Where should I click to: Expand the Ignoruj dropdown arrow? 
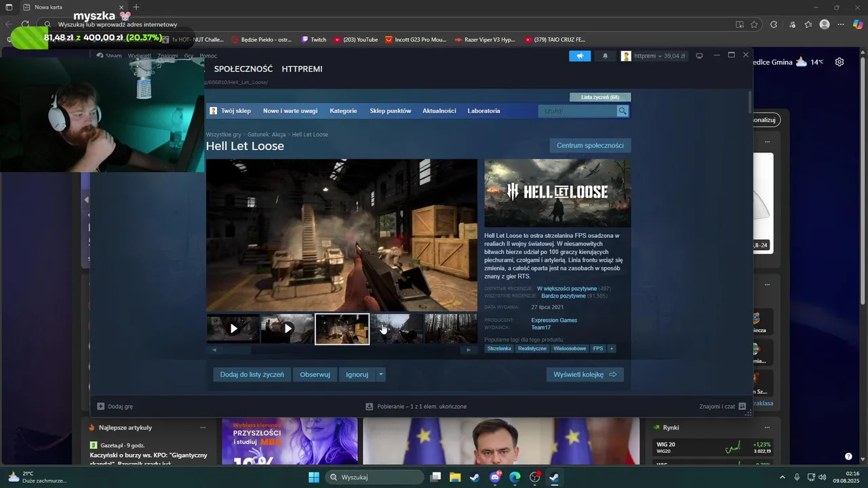tap(381, 374)
